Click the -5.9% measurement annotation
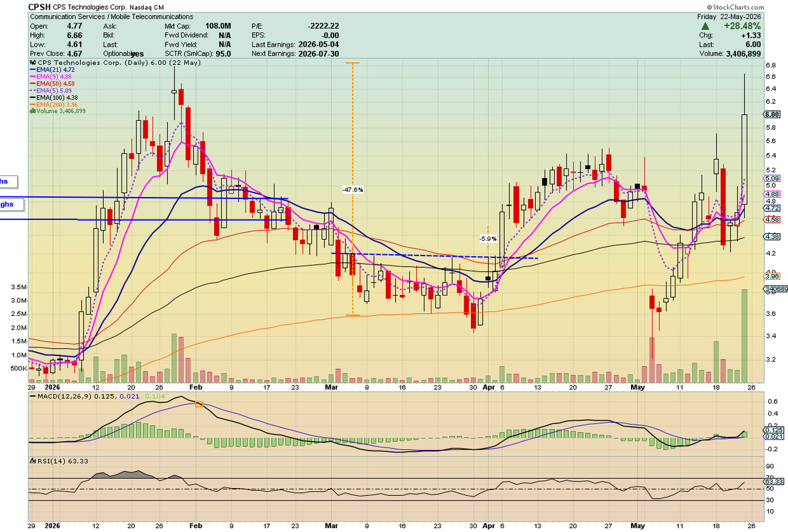Screen dimensions: 788x532 [x=488, y=239]
